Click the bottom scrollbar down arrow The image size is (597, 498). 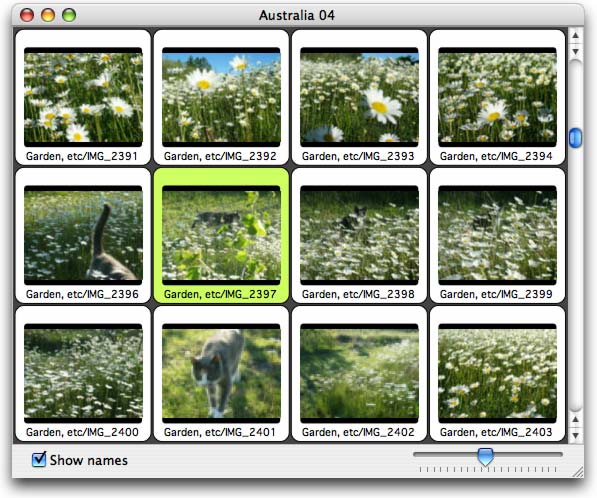[x=575, y=435]
